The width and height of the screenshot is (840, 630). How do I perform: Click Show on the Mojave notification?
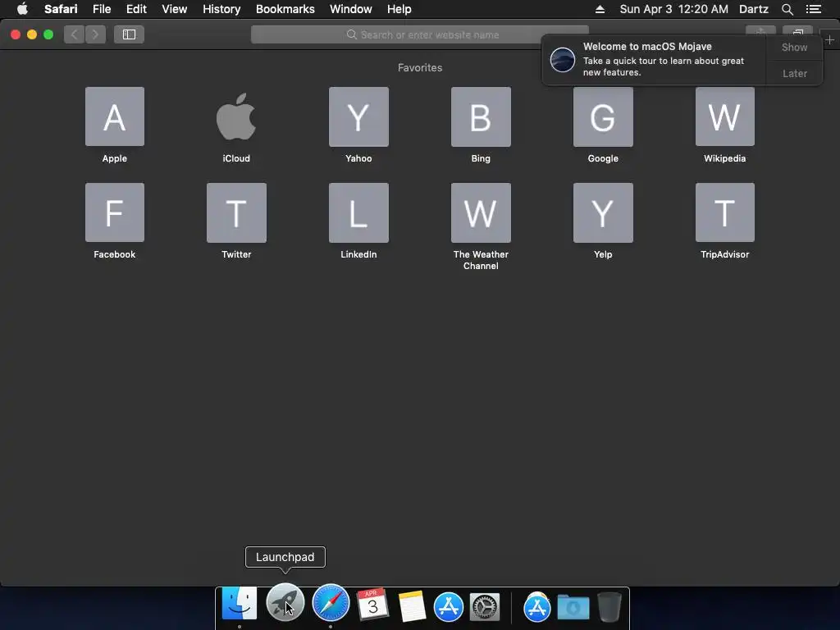(794, 47)
